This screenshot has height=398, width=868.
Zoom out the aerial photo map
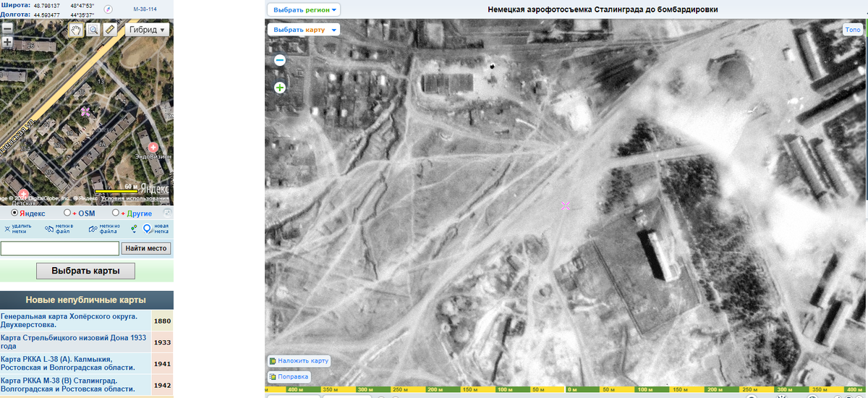[280, 60]
